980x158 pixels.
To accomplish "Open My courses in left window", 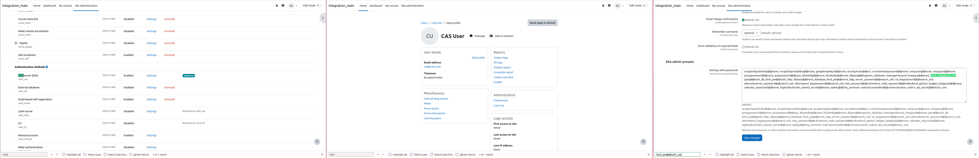I will pyautogui.click(x=65, y=6).
